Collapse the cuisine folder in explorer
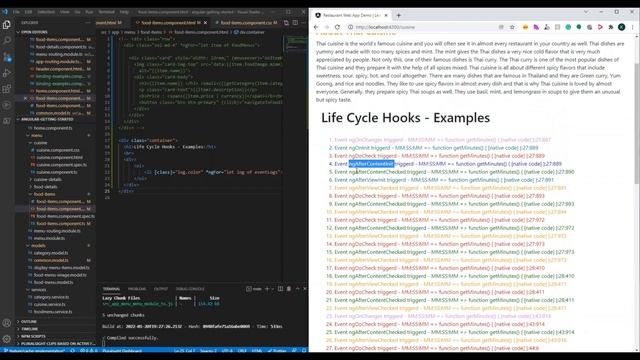The width and height of the screenshot is (640, 360). [40, 143]
